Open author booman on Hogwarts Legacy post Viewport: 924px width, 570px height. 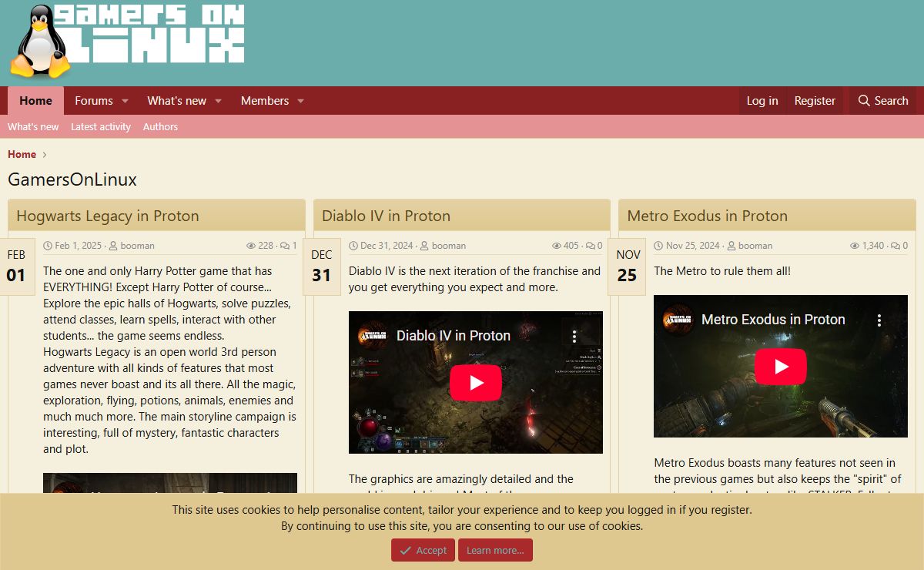click(137, 246)
